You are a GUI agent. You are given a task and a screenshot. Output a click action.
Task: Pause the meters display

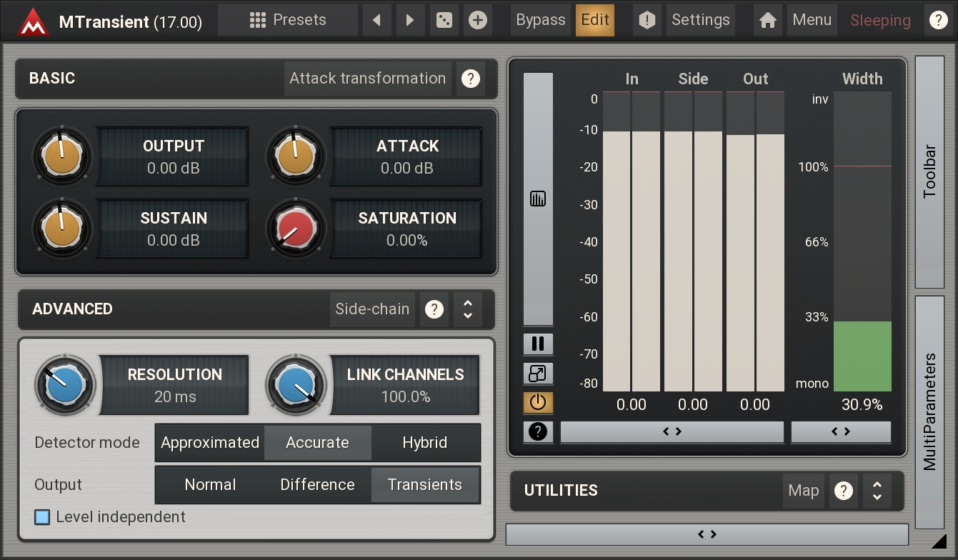point(538,344)
